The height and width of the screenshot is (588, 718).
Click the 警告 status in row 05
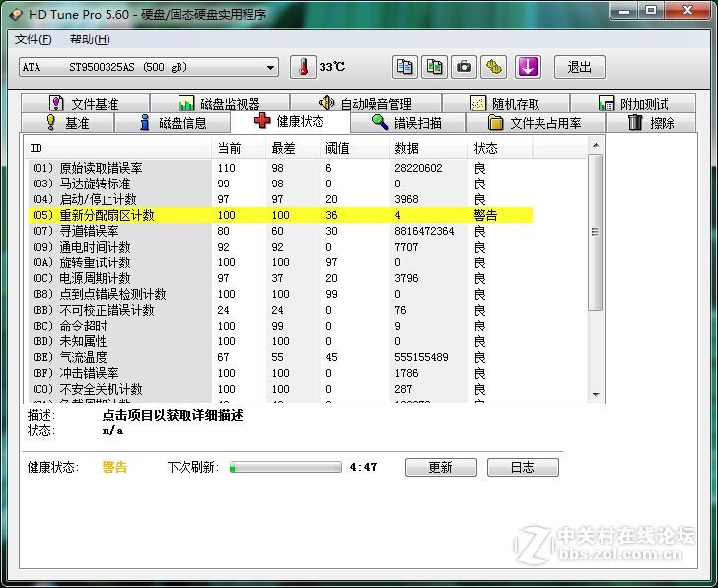[485, 215]
